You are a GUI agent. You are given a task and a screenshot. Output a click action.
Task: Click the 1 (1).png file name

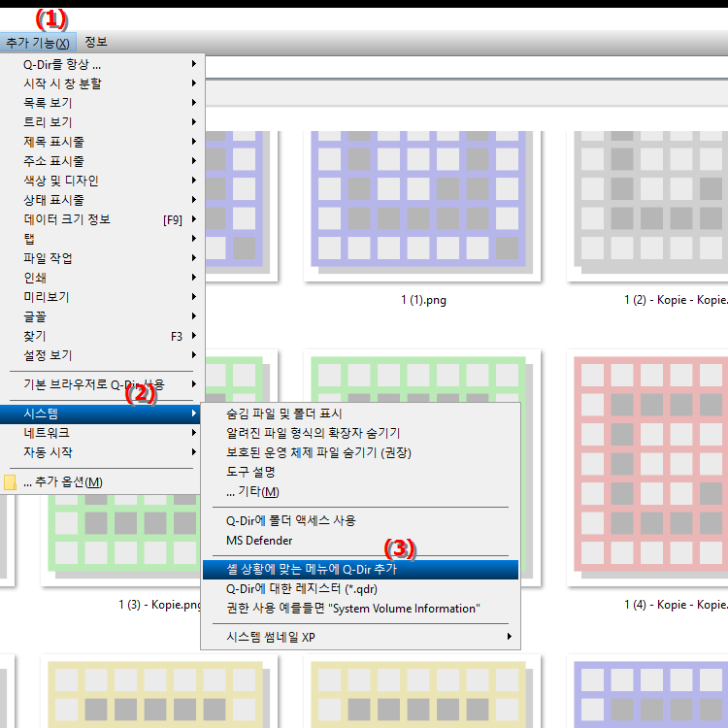pyautogui.click(x=423, y=300)
